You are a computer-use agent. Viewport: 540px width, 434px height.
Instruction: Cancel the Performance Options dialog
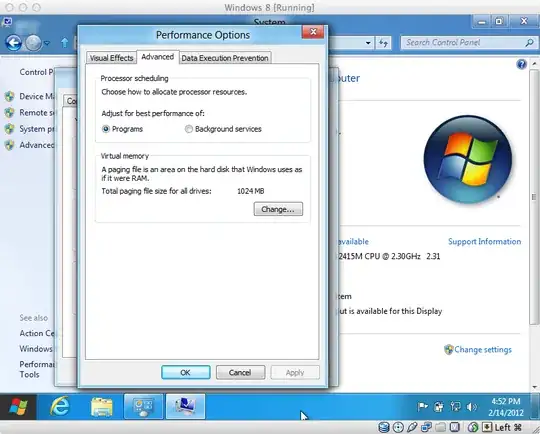240,372
